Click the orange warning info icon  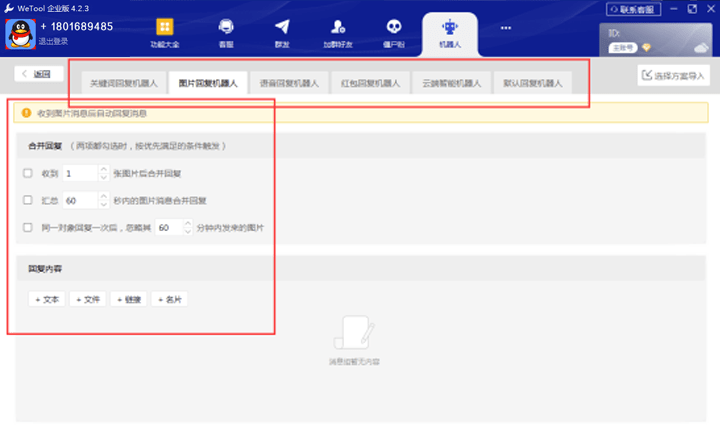[26, 112]
